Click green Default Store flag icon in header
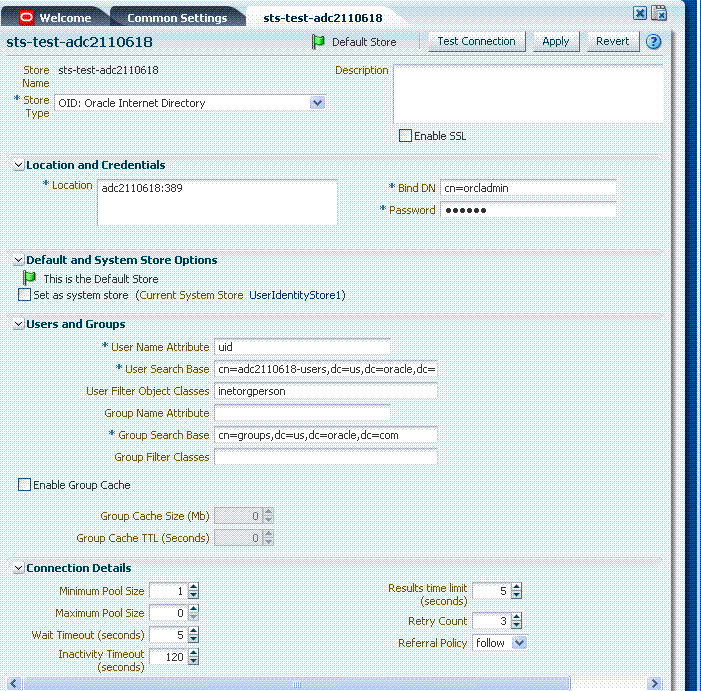The height and width of the screenshot is (691, 701). pyautogui.click(x=318, y=42)
